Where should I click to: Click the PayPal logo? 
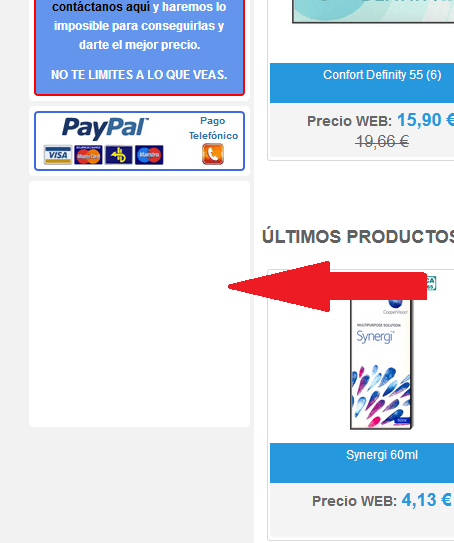tap(105, 127)
